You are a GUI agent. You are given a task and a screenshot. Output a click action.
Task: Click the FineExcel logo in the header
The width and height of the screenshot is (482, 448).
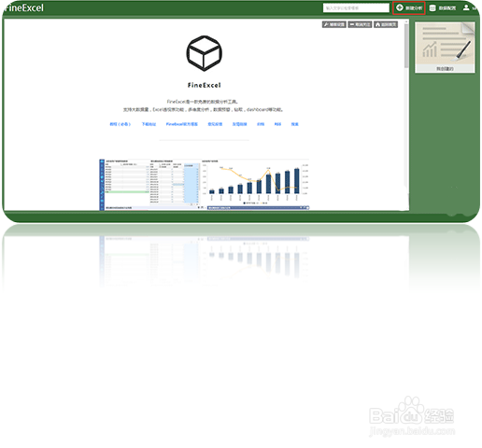pos(24,7)
